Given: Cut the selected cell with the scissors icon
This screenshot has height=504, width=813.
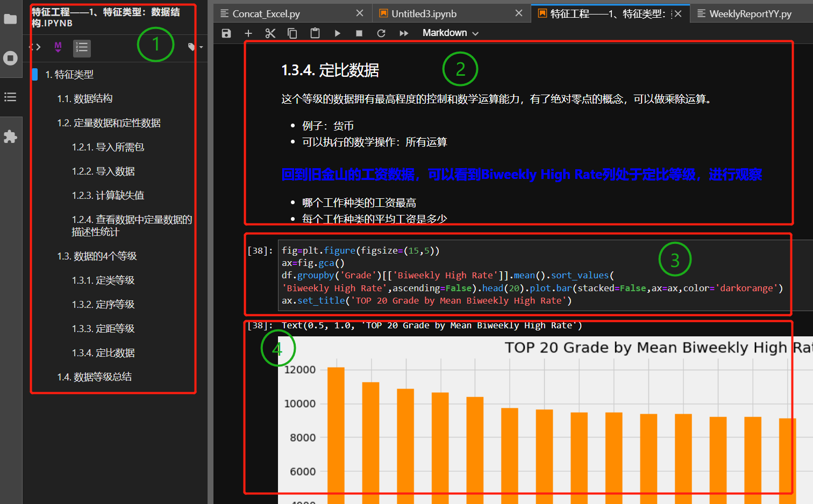Looking at the screenshot, I should [270, 33].
